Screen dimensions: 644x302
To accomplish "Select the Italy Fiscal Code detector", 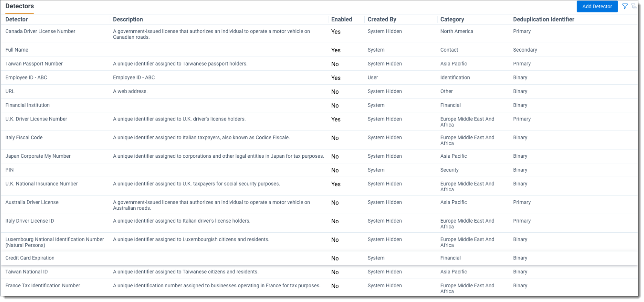I will [x=24, y=138].
